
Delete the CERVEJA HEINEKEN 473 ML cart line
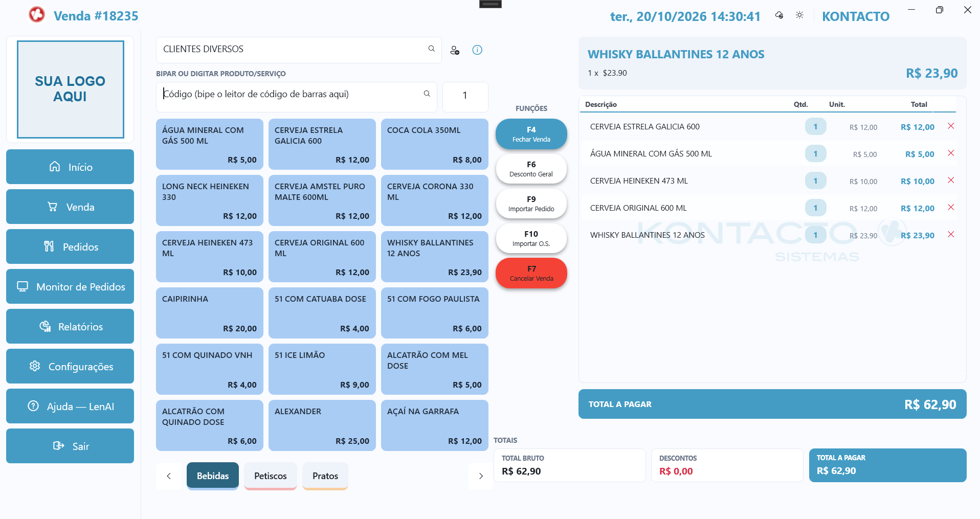[951, 180]
